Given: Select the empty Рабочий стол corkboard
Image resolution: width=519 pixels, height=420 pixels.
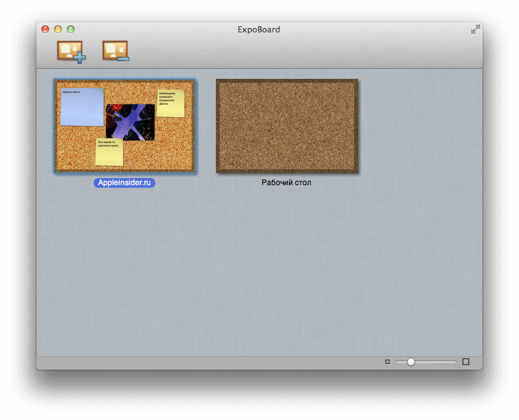Looking at the screenshot, I should [x=287, y=125].
